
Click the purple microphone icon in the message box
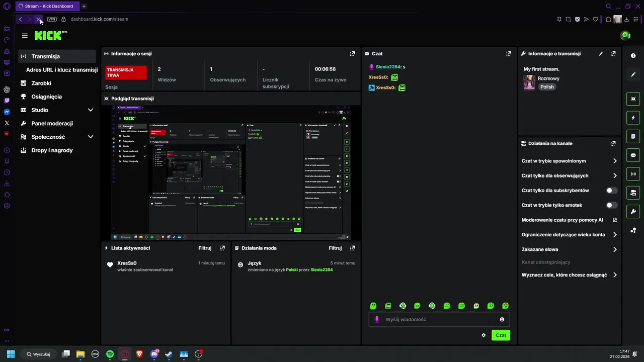[377, 319]
